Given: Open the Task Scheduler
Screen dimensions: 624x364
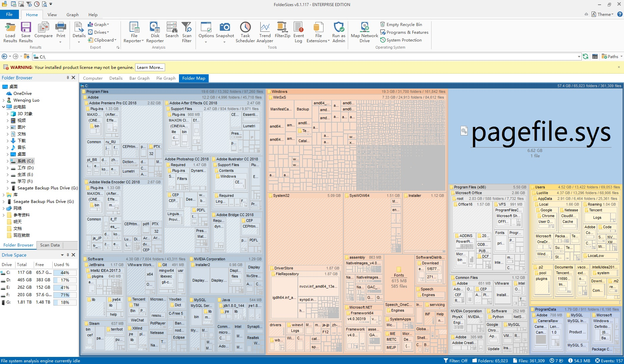Looking at the screenshot, I should (245, 32).
